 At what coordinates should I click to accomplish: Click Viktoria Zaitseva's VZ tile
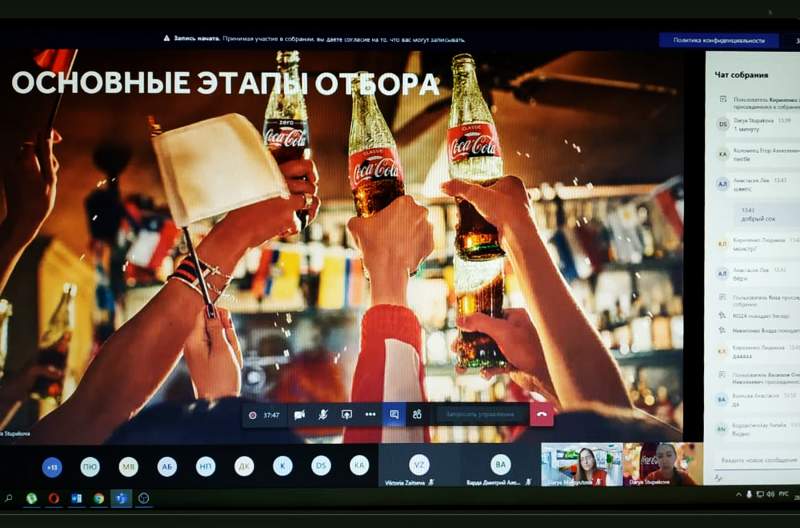(x=418, y=465)
